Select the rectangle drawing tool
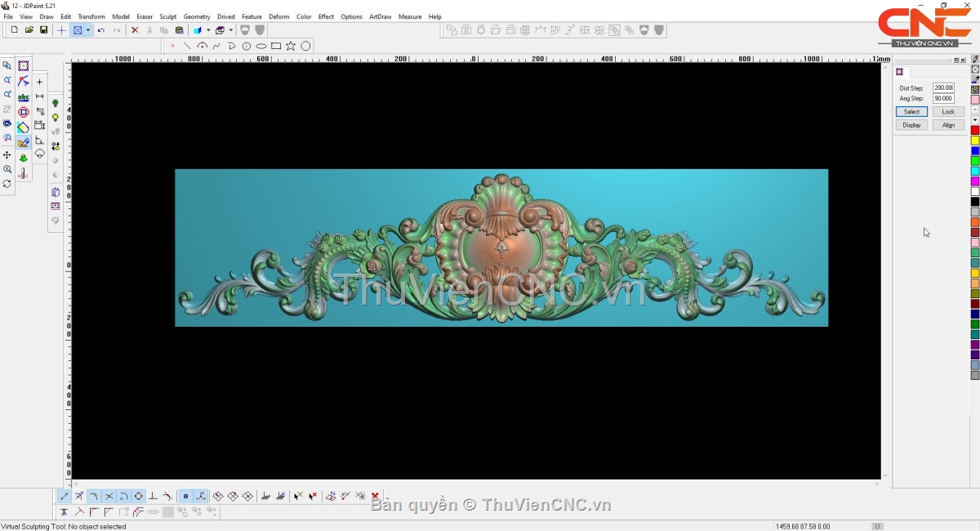Image resolution: width=980 pixels, height=531 pixels. pyautogui.click(x=276, y=47)
